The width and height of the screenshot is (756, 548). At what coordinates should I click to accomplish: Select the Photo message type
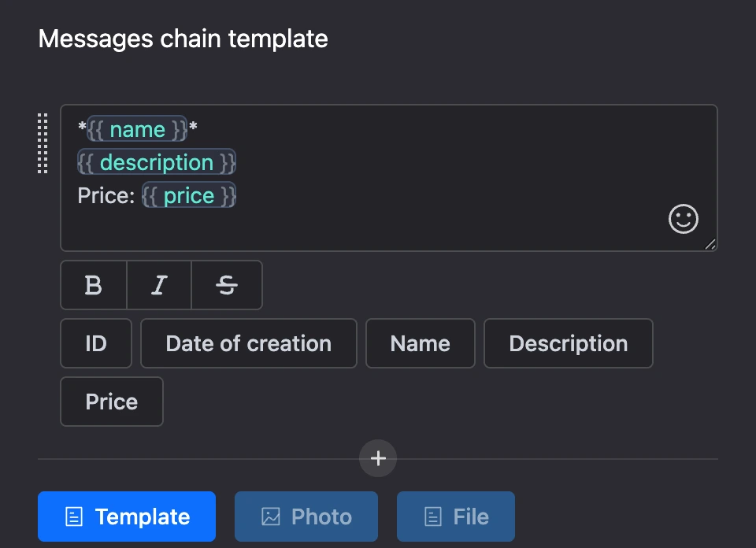306,517
